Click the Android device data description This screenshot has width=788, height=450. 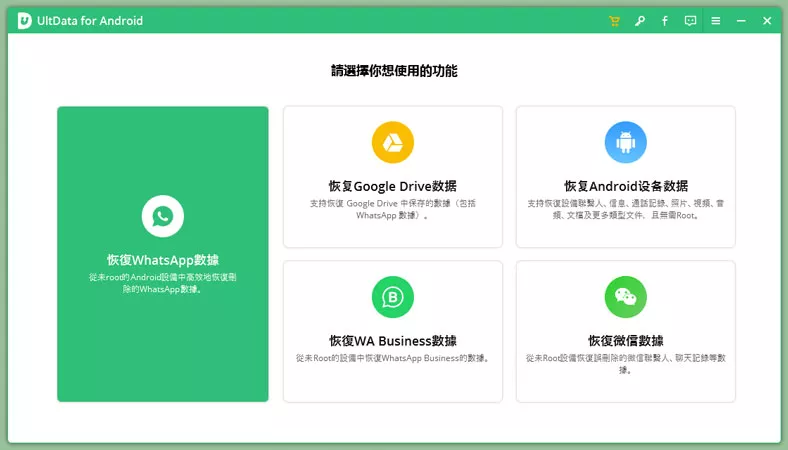tap(626, 209)
